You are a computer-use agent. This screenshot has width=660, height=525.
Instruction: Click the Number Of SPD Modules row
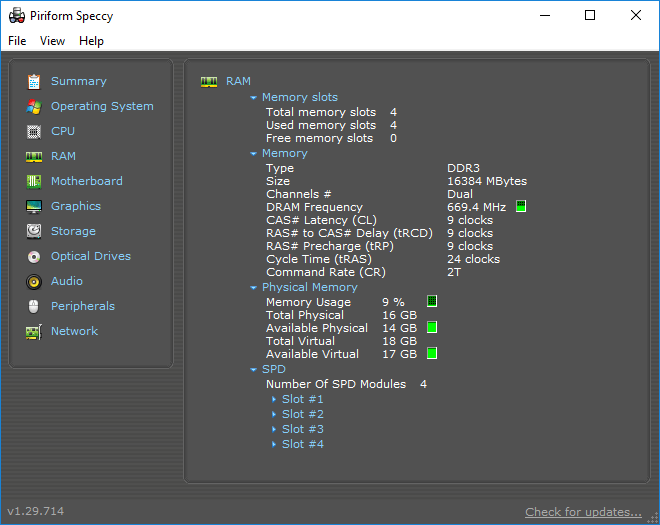pyautogui.click(x=346, y=384)
